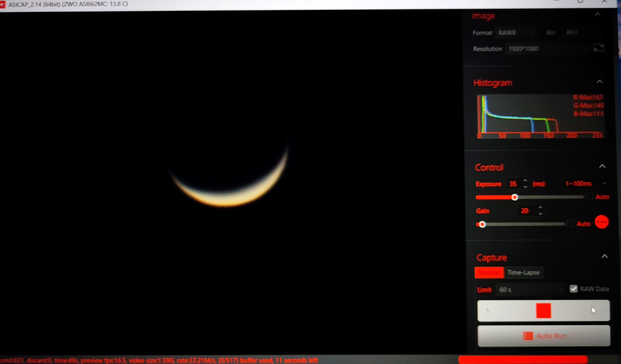This screenshot has width=621, height=364.
Task: Enable Auto gain checkbox
Action: (x=570, y=223)
